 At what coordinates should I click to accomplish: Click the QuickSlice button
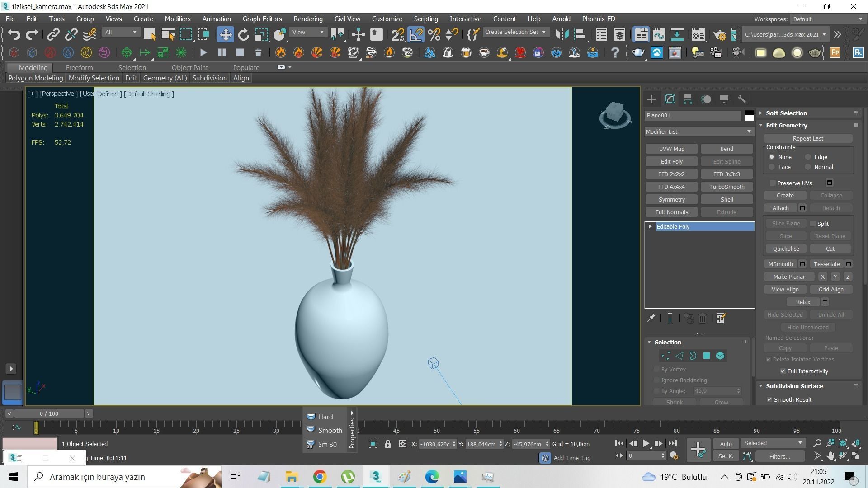click(x=786, y=249)
